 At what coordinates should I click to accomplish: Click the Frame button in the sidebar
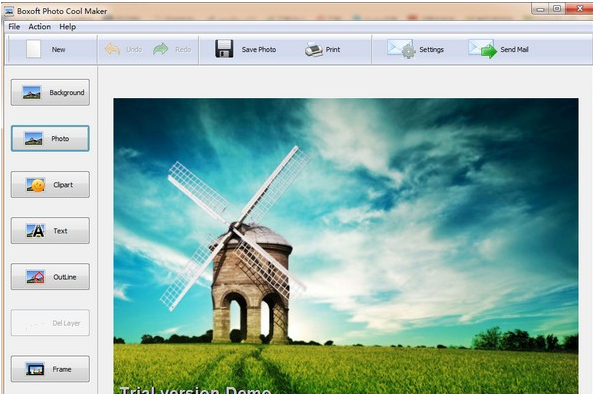(x=50, y=369)
